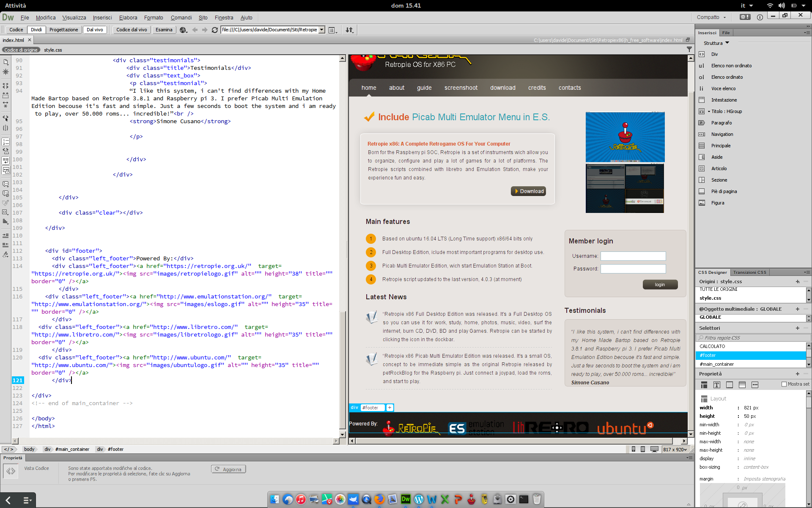Click the browser preview globe icon
812x508 pixels.
[183, 30]
